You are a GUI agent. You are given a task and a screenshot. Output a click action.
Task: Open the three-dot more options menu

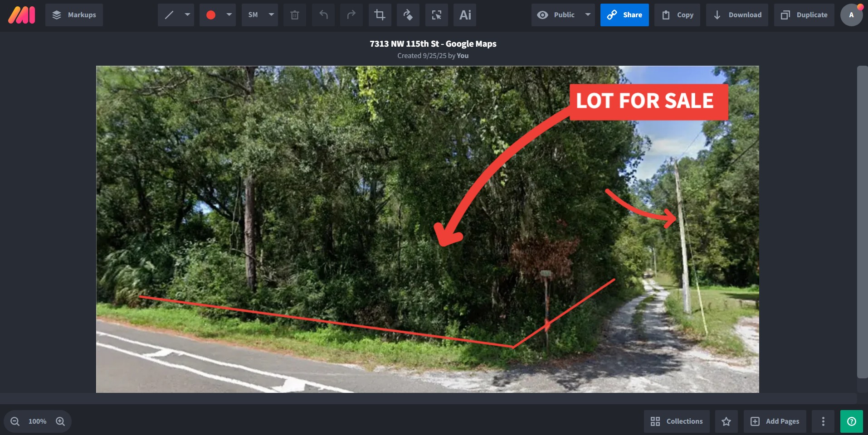[x=823, y=421]
